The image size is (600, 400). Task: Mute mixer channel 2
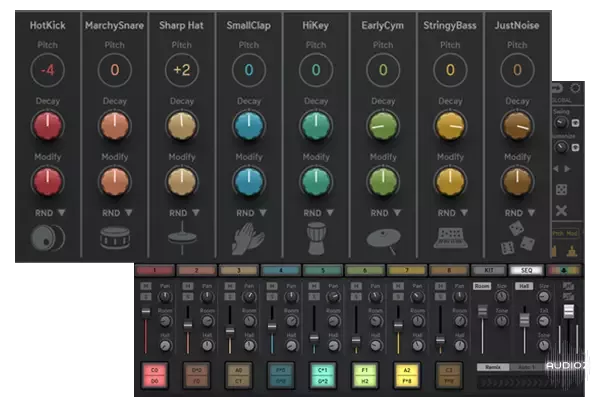[188, 286]
